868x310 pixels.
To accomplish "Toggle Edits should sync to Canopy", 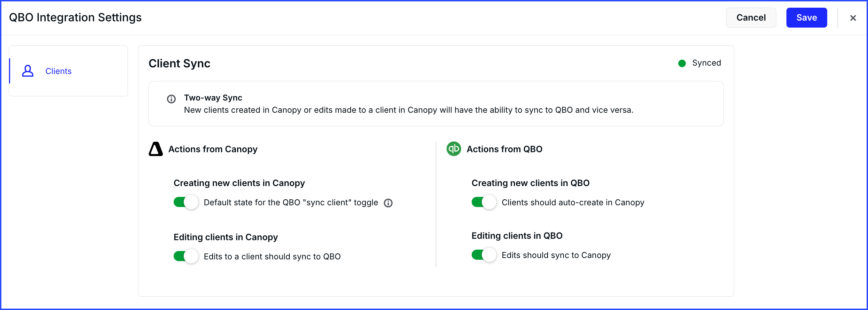I will 484,255.
